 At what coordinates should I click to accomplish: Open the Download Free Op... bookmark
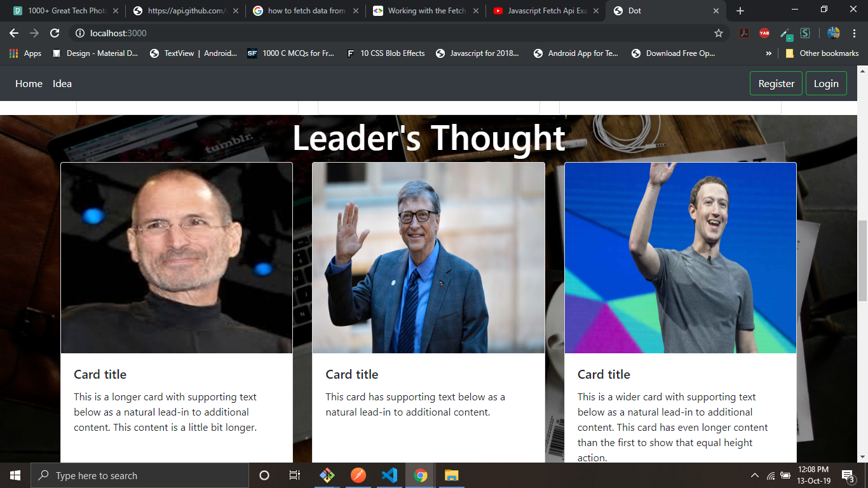(673, 53)
